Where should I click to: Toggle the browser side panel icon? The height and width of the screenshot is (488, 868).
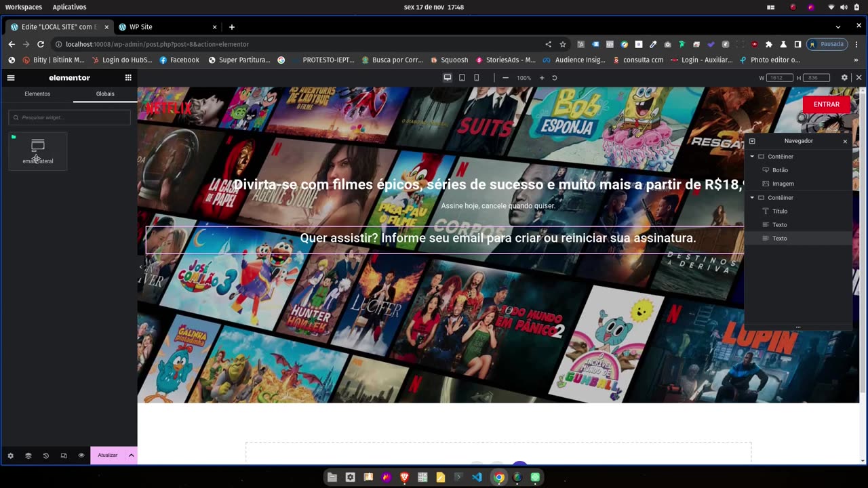click(x=797, y=44)
